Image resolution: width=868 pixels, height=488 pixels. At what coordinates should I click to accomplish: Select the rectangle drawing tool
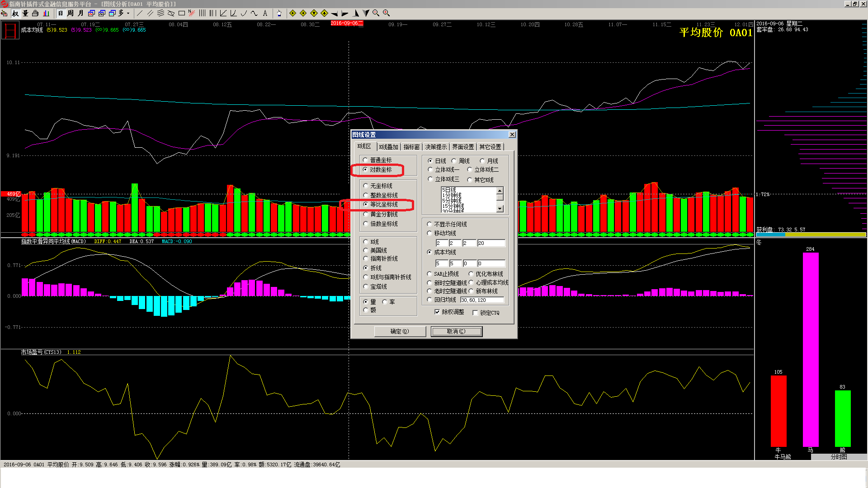(182, 13)
